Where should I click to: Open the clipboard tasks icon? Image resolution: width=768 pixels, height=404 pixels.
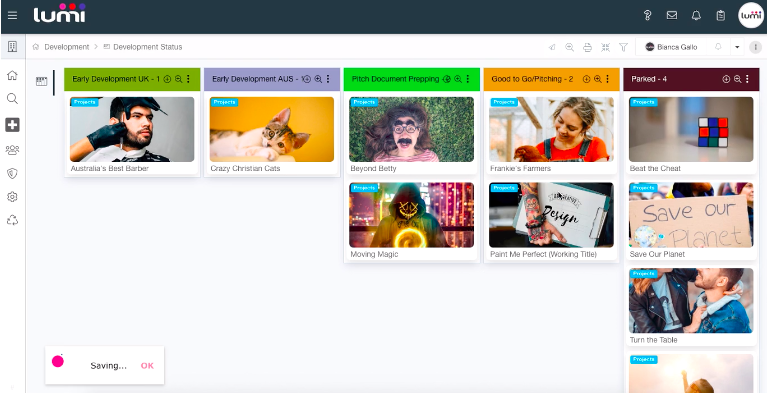pos(720,16)
